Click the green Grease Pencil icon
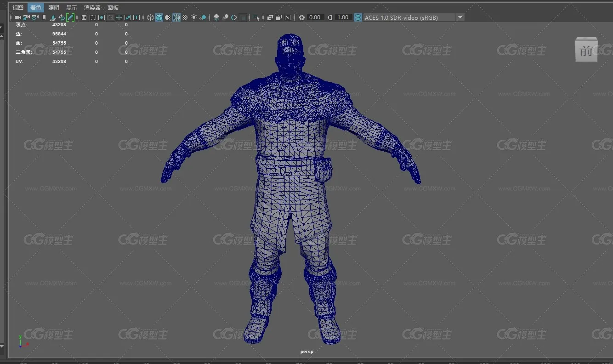This screenshot has width=613, height=364. click(70, 17)
